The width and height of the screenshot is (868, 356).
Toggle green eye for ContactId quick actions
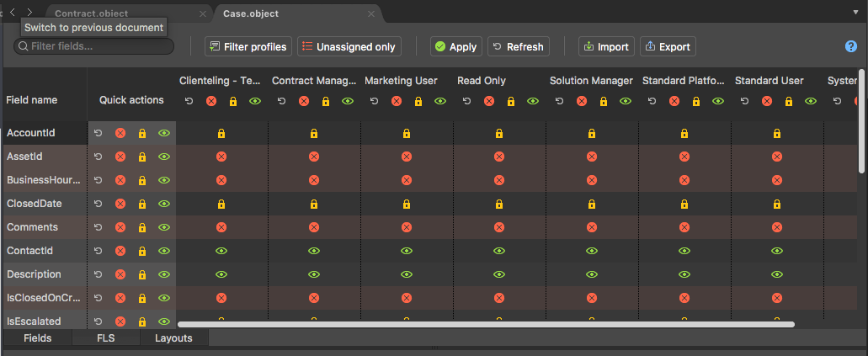164,251
